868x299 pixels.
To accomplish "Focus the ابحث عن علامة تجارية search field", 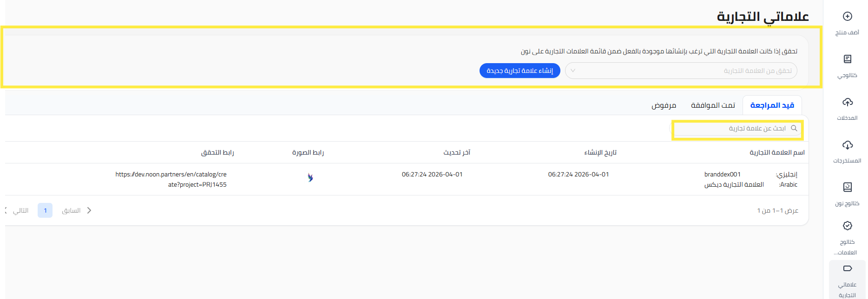I will (734, 128).
